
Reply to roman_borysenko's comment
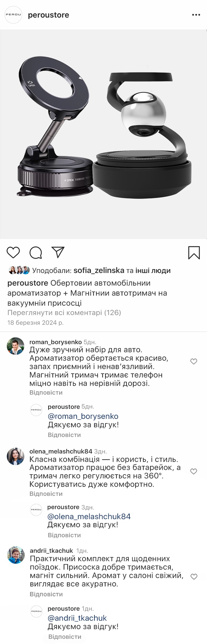(x=46, y=392)
